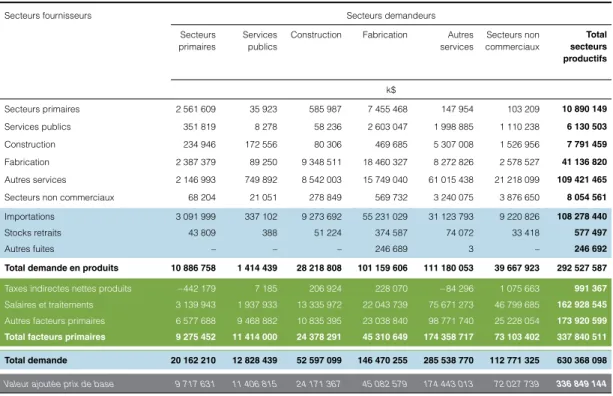The height and width of the screenshot is (396, 613).
Task: Click total 292 527 587
Action: (582, 268)
